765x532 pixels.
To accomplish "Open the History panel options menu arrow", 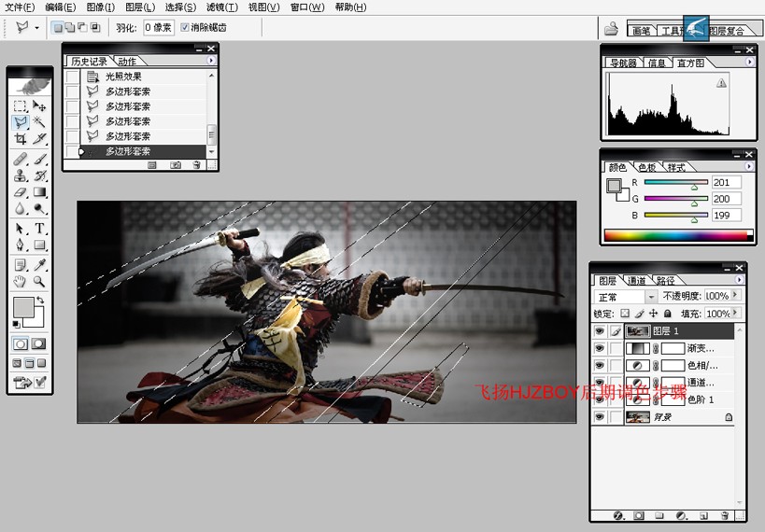I will (x=211, y=61).
